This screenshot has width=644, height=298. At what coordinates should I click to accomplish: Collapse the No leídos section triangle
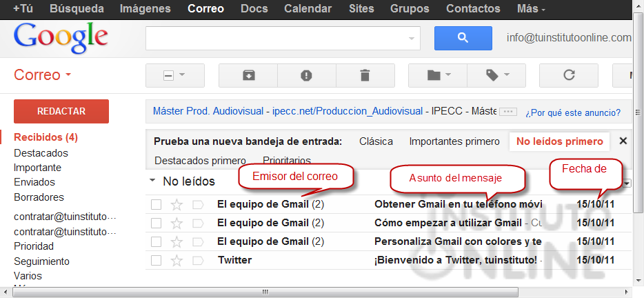click(153, 181)
